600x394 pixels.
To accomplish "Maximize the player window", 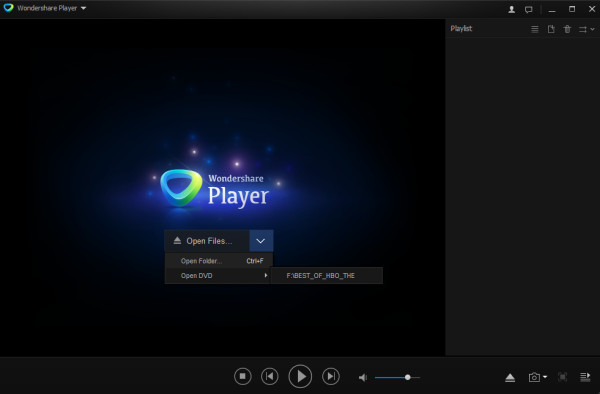I will (572, 9).
